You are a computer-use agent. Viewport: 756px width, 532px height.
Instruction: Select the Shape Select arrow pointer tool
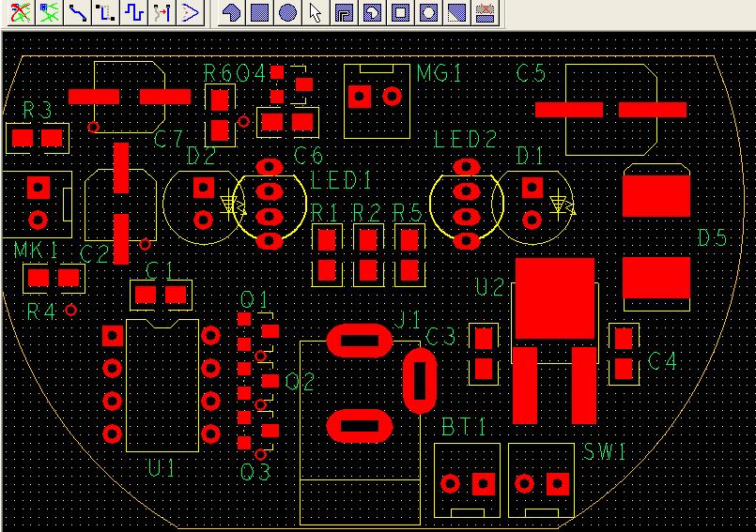316,11
